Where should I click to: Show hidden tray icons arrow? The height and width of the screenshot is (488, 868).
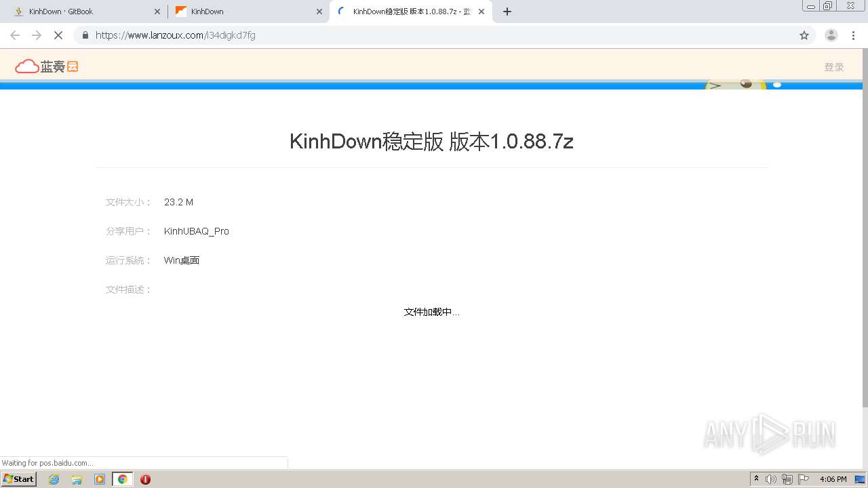[756, 479]
